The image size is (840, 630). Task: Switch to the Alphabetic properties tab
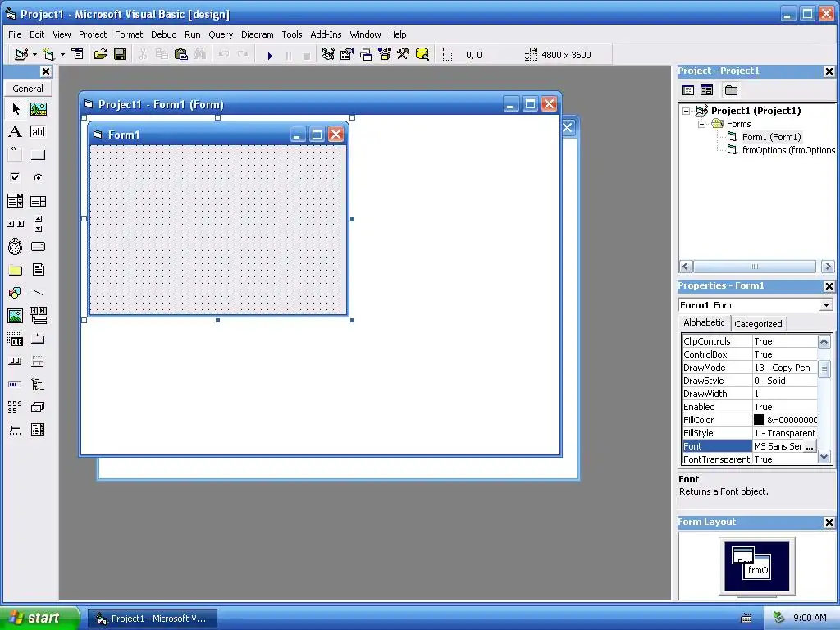[x=704, y=322]
